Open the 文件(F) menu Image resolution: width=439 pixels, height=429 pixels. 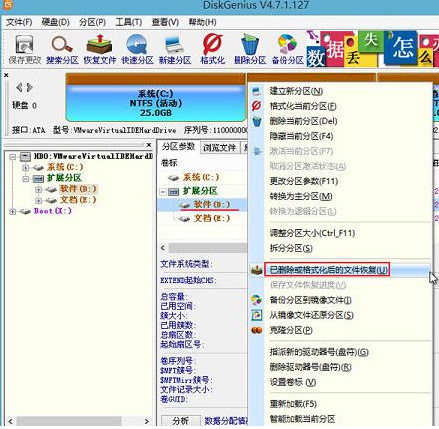pyautogui.click(x=19, y=22)
